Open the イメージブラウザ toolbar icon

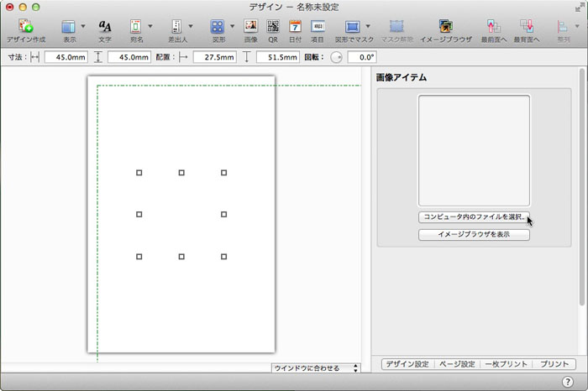pyautogui.click(x=446, y=27)
